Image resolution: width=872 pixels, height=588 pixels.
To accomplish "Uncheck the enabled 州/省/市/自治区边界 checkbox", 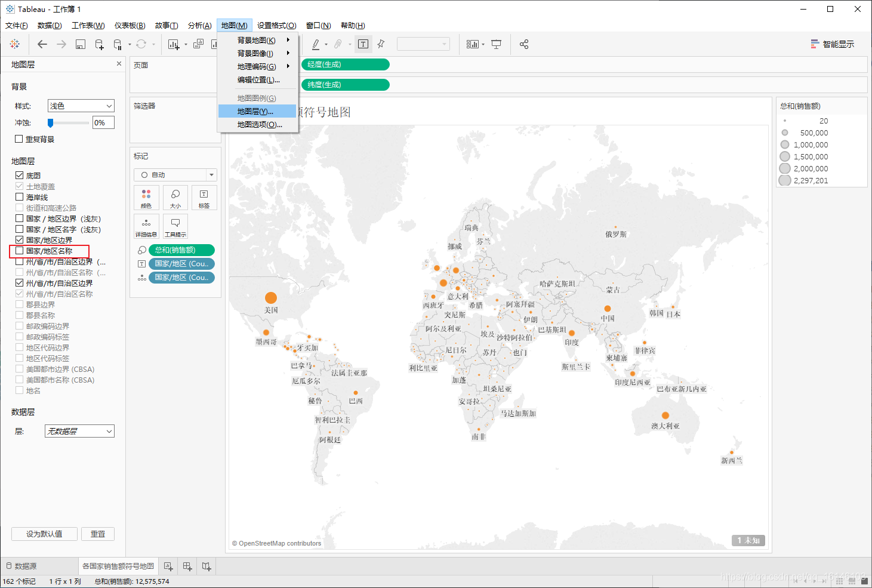I will [19, 283].
